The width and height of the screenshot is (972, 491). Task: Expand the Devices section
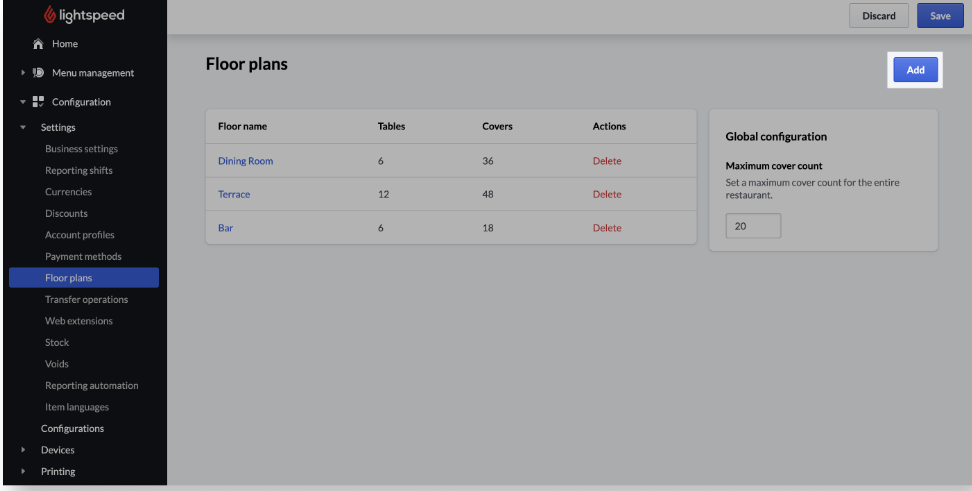23,450
